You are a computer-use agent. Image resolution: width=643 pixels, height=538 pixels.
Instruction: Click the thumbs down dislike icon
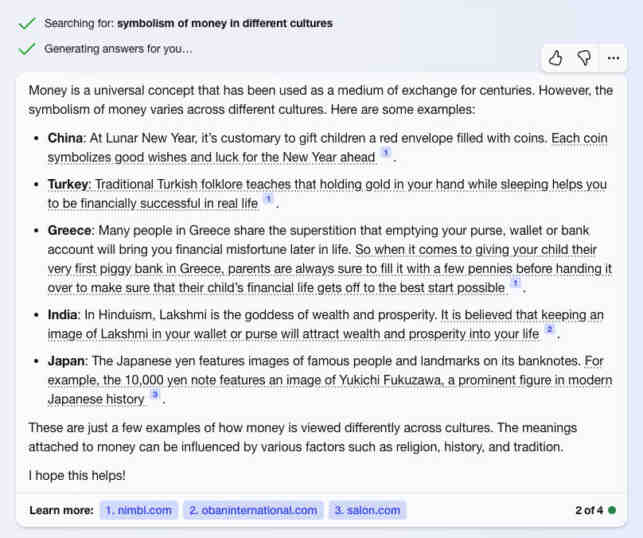[584, 58]
